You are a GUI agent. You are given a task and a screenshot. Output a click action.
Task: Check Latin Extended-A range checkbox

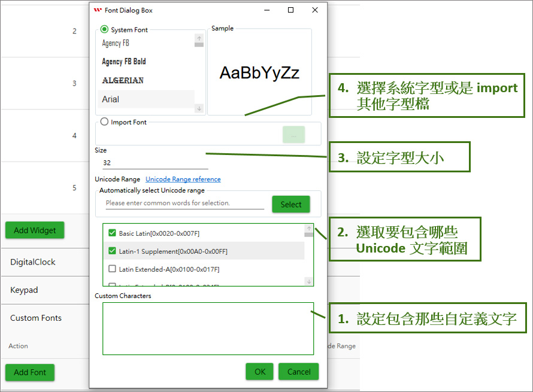coord(112,269)
